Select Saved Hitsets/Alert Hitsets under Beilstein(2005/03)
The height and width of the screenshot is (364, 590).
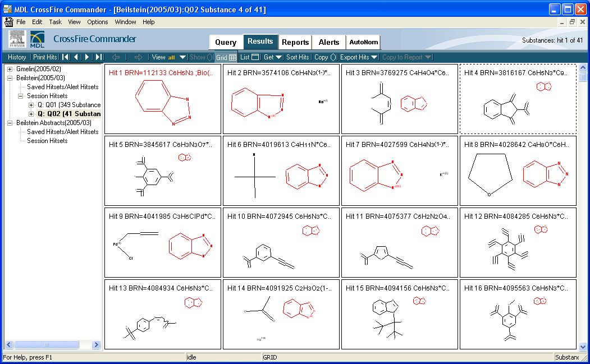(x=62, y=87)
